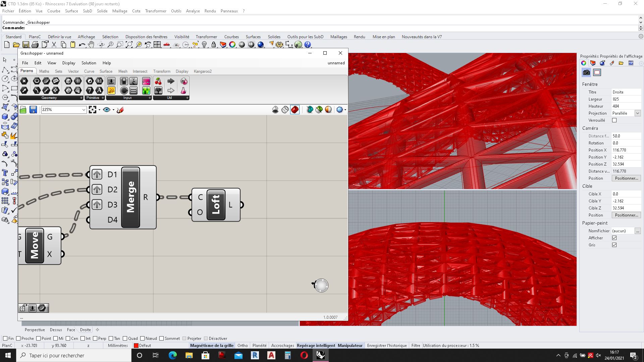Click the light bulb icon
The width and height of the screenshot is (644, 362).
pos(204,45)
